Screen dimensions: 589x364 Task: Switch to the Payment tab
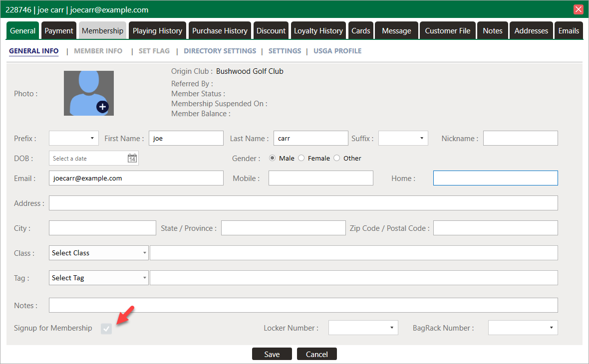[59, 31]
